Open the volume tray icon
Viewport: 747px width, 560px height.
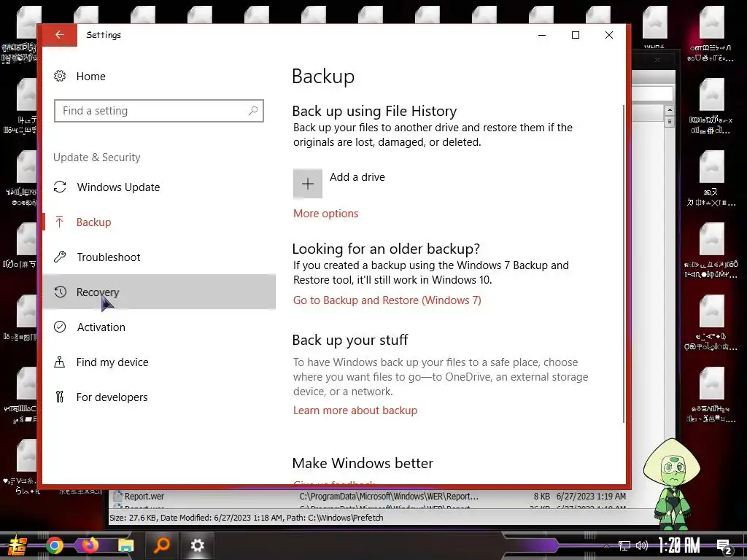pyautogui.click(x=642, y=545)
